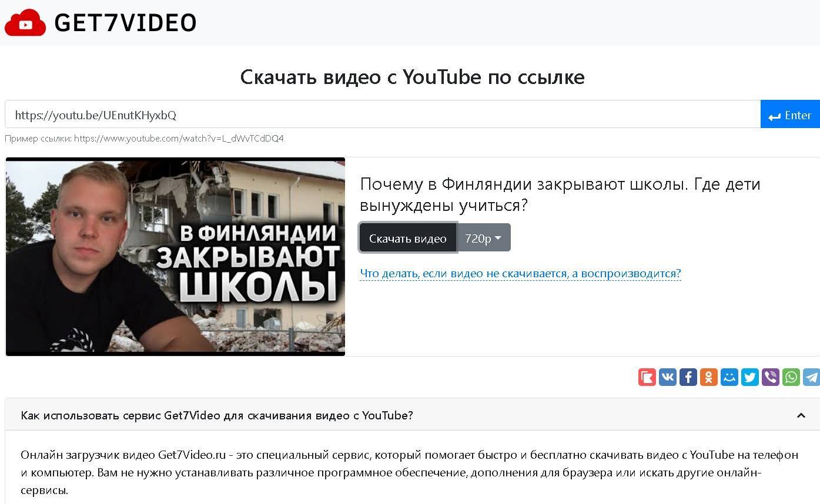The height and width of the screenshot is (504, 820).
Task: Share the video via Moi Mir smiley icon
Action: [729, 377]
